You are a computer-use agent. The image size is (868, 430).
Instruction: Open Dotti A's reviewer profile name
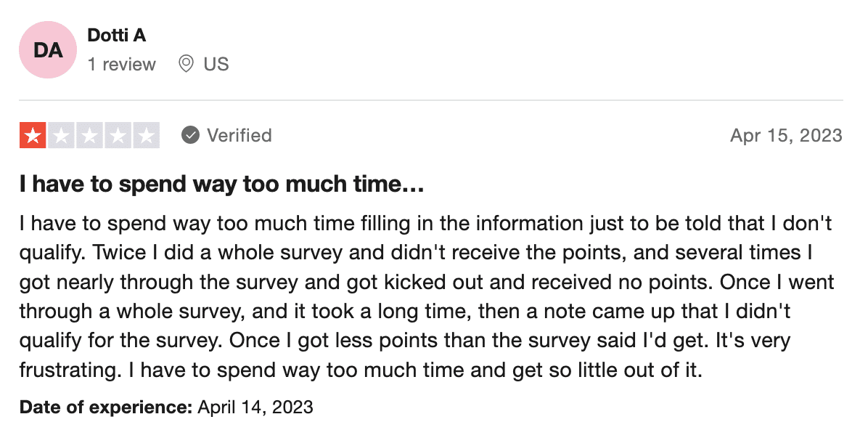(x=116, y=36)
